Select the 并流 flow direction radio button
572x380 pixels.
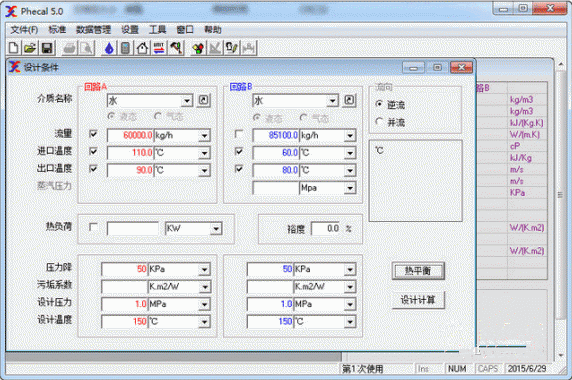[x=379, y=121]
